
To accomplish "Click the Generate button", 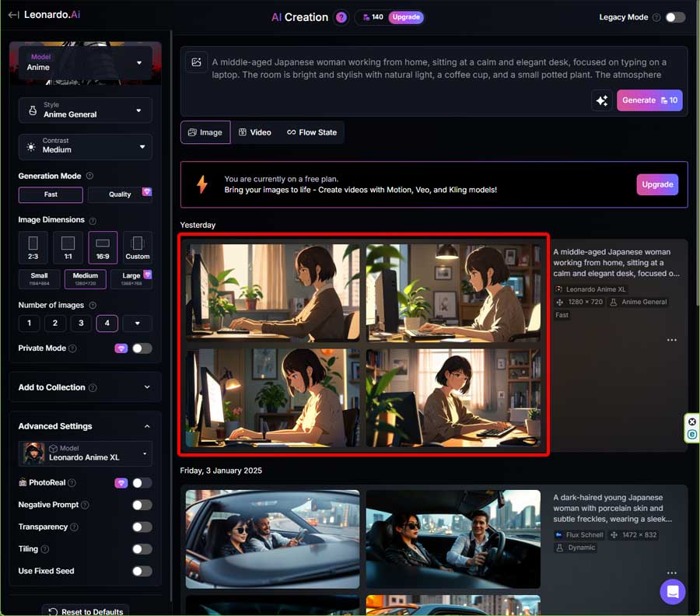I will (649, 100).
